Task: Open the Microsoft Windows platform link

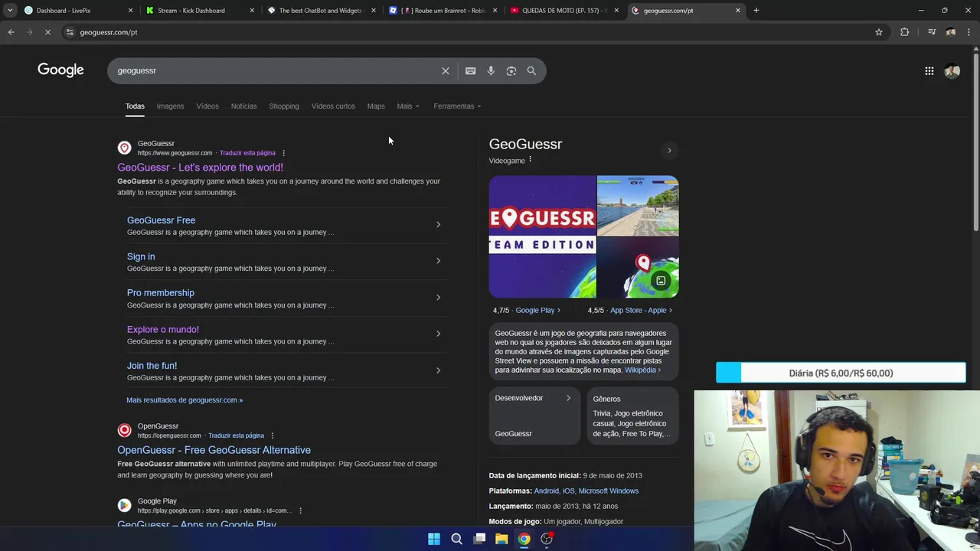Action: click(x=609, y=491)
